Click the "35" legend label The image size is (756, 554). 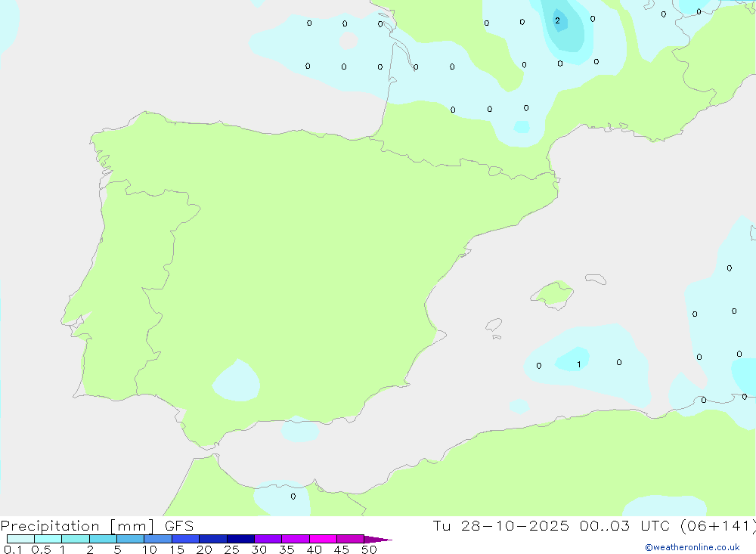(287, 549)
